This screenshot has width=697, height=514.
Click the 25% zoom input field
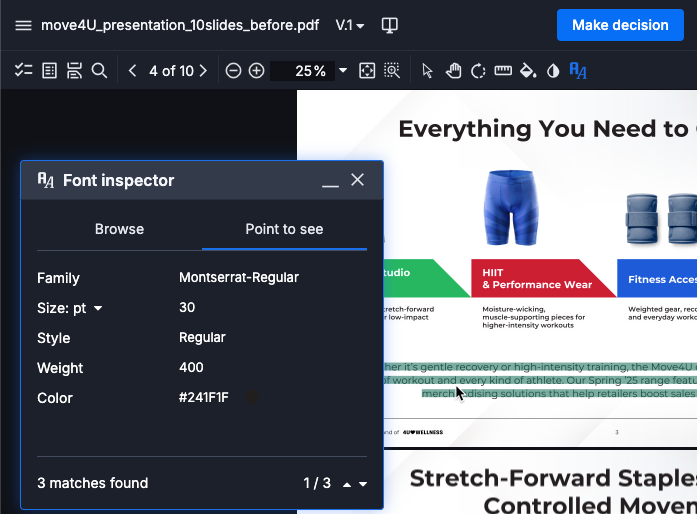303,71
